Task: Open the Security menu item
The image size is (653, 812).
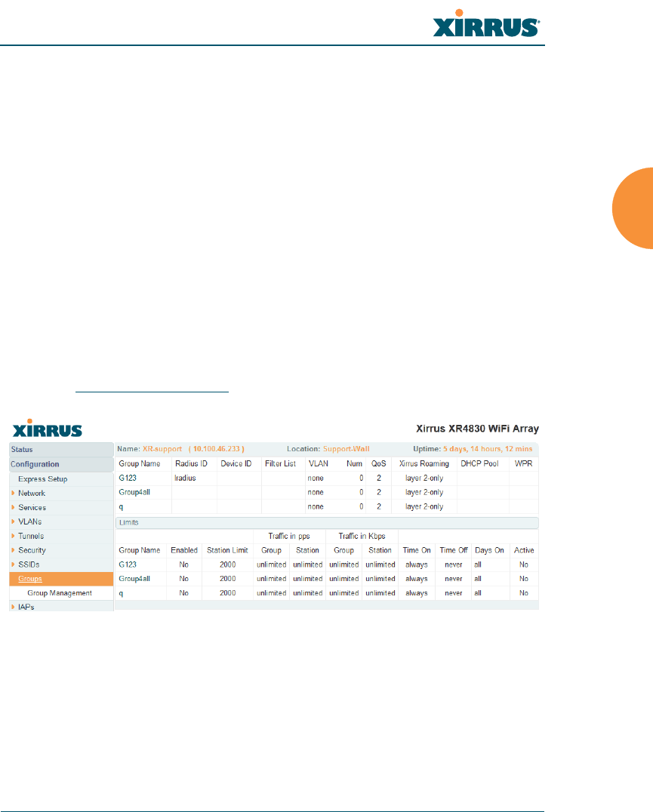Action: pyautogui.click(x=32, y=550)
